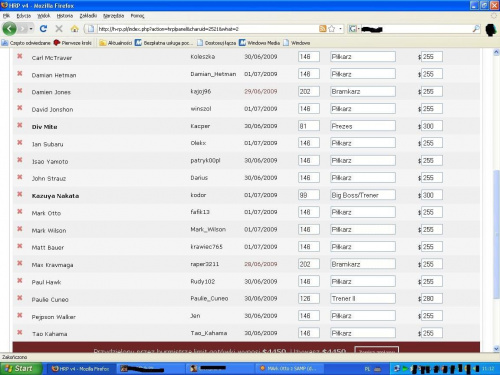This screenshot has width=500, height=375.
Task: Bookmark this page with the star icon
Action: click(331, 29)
